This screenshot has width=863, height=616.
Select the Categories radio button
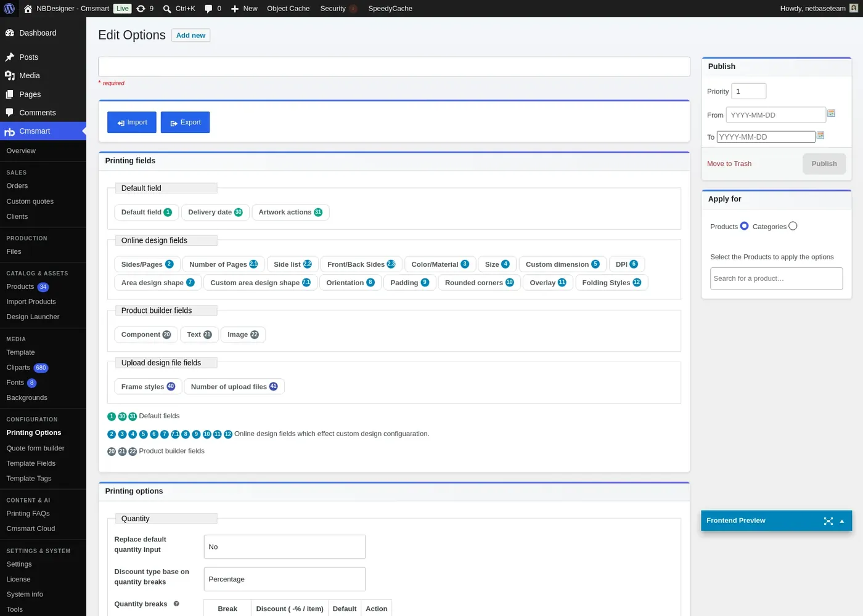(793, 226)
